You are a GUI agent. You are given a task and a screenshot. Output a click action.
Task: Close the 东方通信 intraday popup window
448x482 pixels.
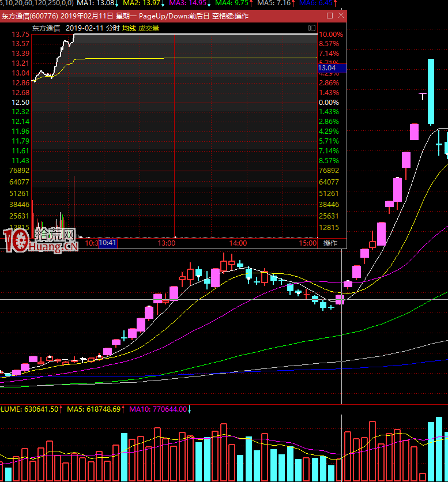point(341,16)
